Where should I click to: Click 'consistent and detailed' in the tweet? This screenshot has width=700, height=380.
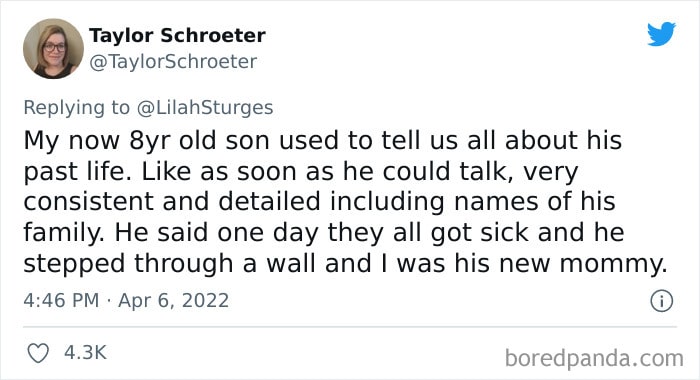[172, 201]
